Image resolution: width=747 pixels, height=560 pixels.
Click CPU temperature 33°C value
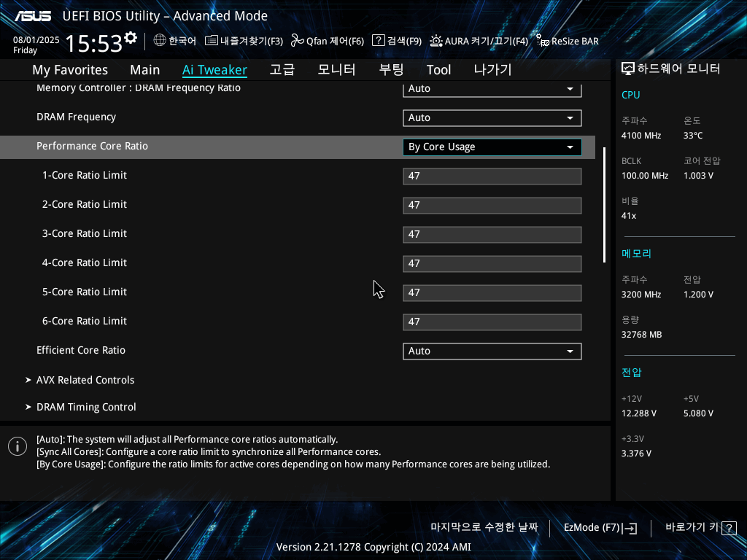[x=693, y=136]
